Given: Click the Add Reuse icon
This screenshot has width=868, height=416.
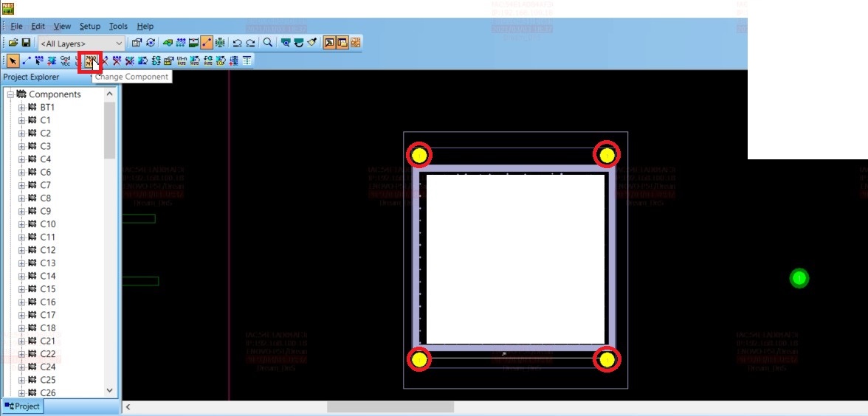Looking at the screenshot, I should click(x=233, y=60).
